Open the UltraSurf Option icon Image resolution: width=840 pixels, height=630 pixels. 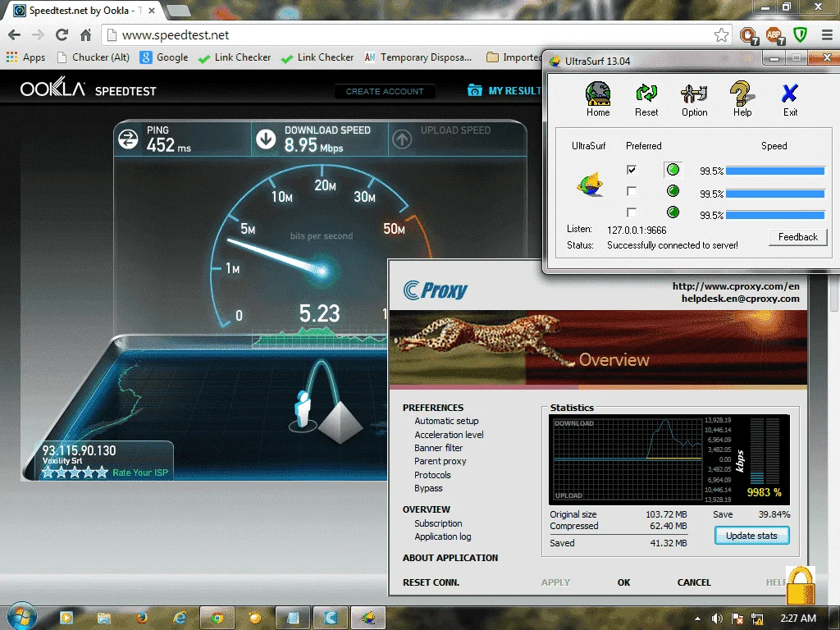click(694, 99)
